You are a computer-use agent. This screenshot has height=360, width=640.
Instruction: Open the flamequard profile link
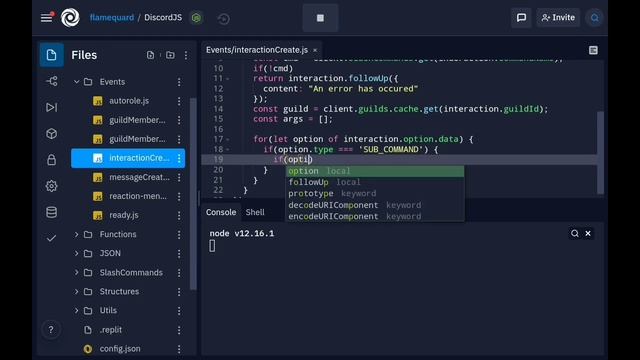click(112, 18)
